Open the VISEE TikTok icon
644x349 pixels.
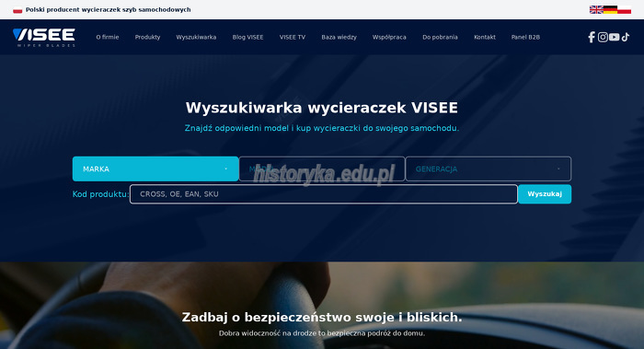click(x=625, y=37)
